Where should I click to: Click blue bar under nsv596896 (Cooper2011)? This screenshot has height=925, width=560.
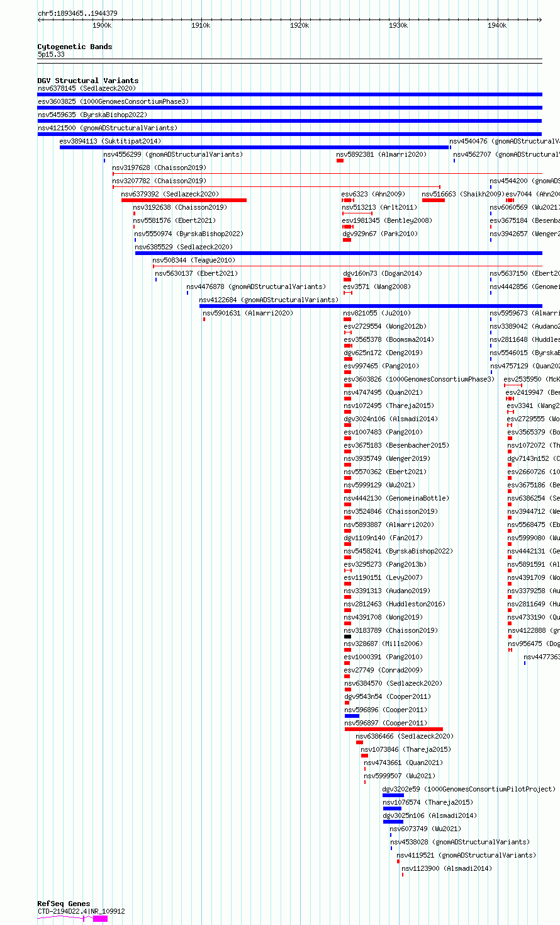click(x=352, y=716)
